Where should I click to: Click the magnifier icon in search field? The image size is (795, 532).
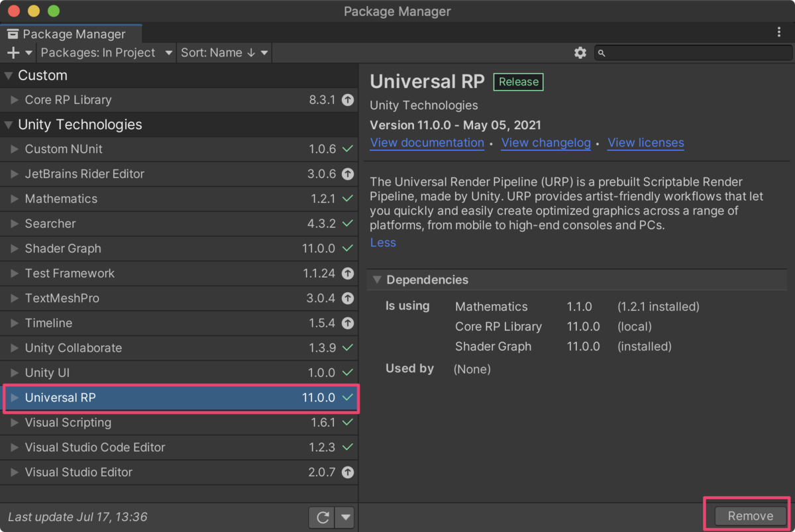(x=602, y=53)
